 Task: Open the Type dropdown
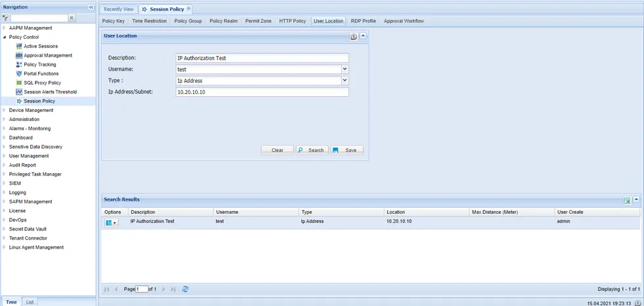[x=345, y=80]
